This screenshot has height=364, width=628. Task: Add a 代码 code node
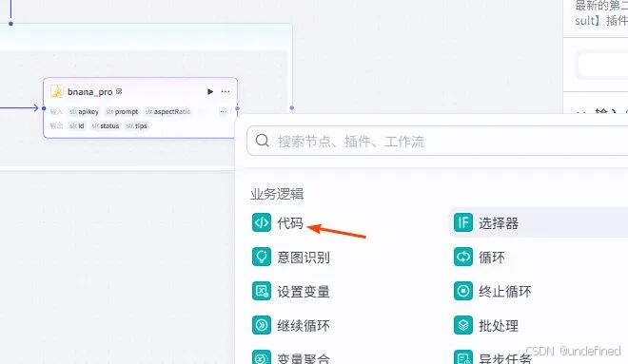[278, 222]
